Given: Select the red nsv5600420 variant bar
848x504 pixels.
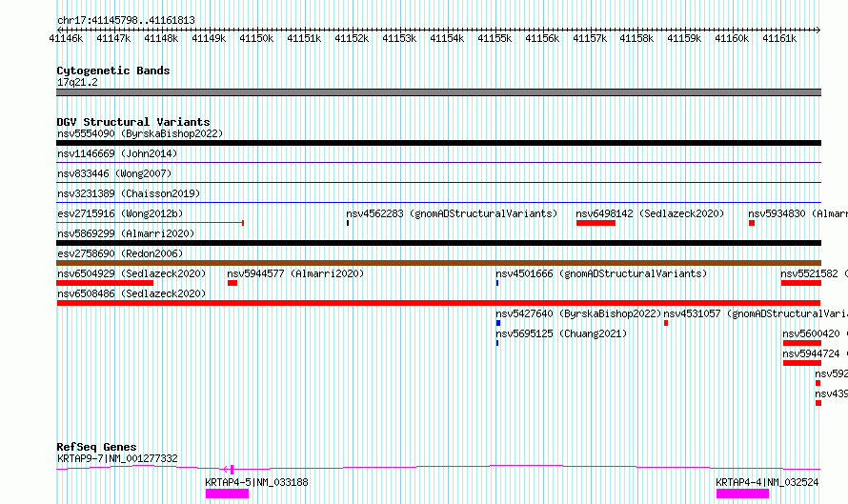Looking at the screenshot, I should tap(802, 343).
